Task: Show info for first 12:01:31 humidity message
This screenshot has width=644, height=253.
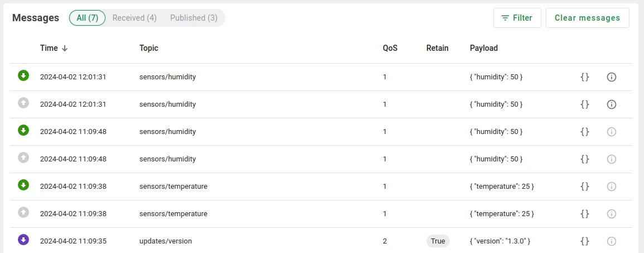Action: pos(612,77)
